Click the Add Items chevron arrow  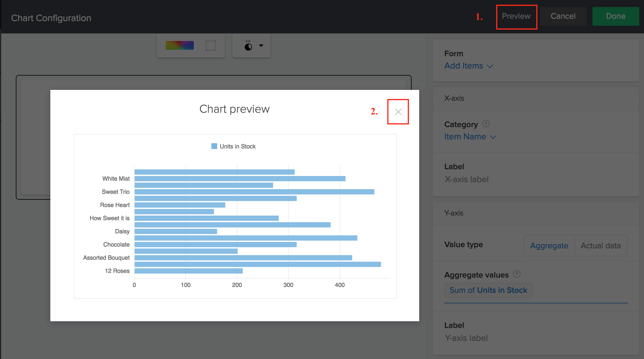point(490,66)
